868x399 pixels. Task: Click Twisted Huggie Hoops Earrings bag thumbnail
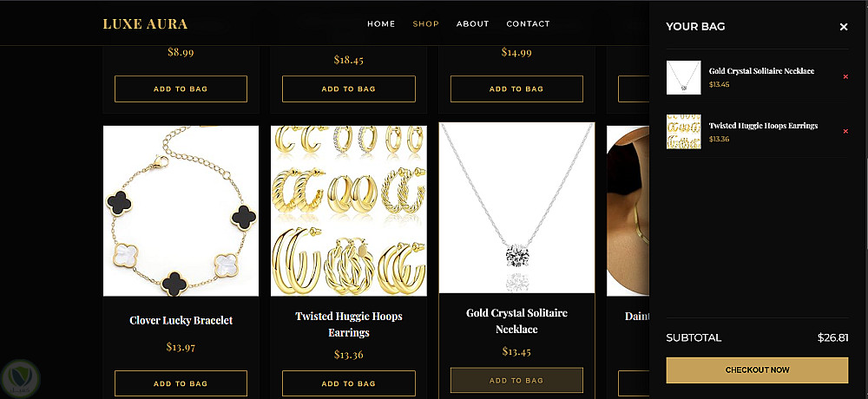tap(683, 132)
